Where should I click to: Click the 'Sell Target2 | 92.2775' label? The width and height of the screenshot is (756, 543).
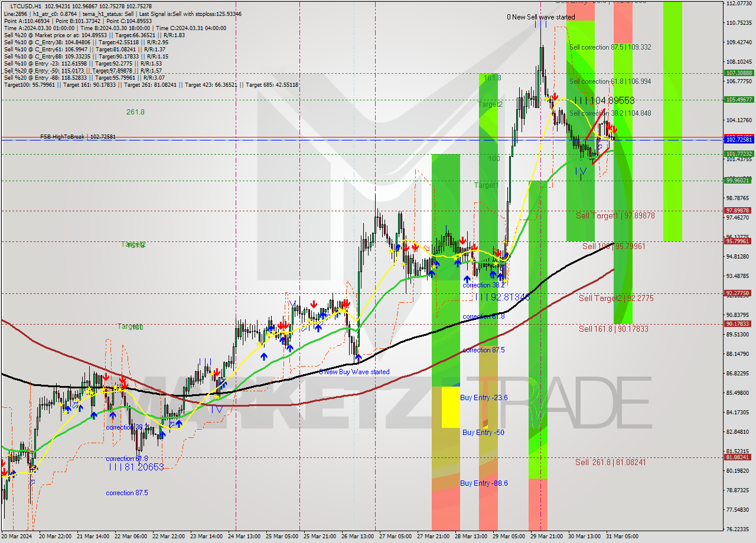(x=616, y=299)
